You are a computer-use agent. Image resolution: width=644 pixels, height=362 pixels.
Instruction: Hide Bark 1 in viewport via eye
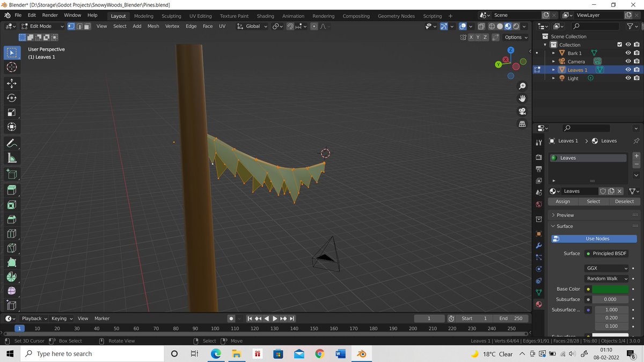628,53
